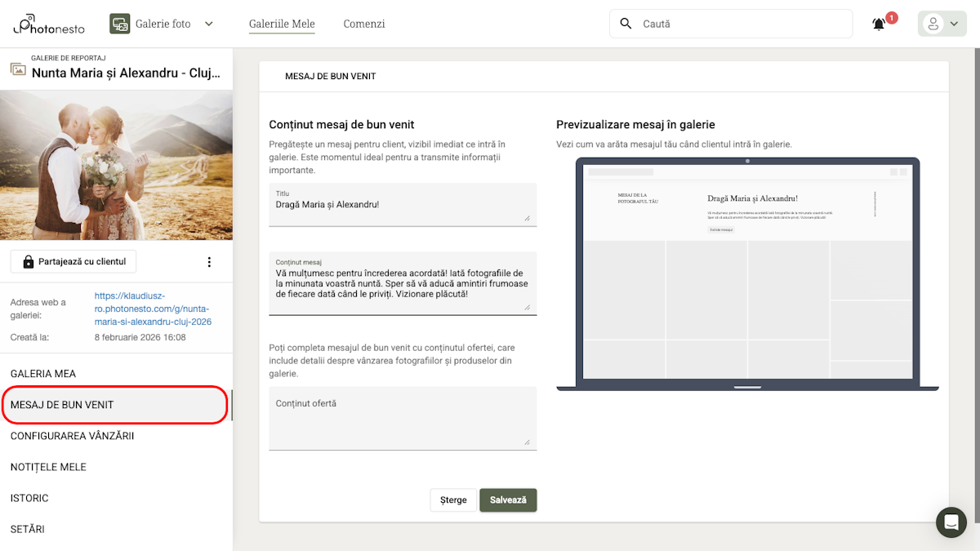The image size is (980, 551).
Task: Open the wedding couple cover photo
Action: (x=116, y=165)
